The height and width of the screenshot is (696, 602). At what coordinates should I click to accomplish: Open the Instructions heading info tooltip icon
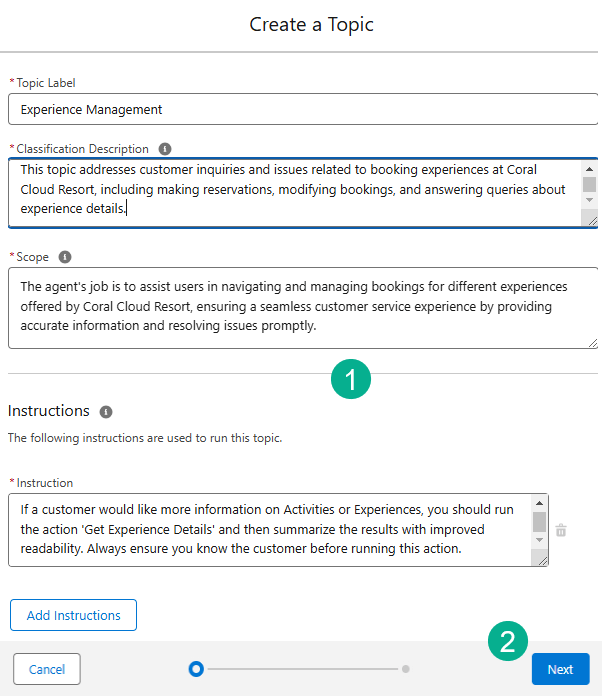[x=106, y=412]
